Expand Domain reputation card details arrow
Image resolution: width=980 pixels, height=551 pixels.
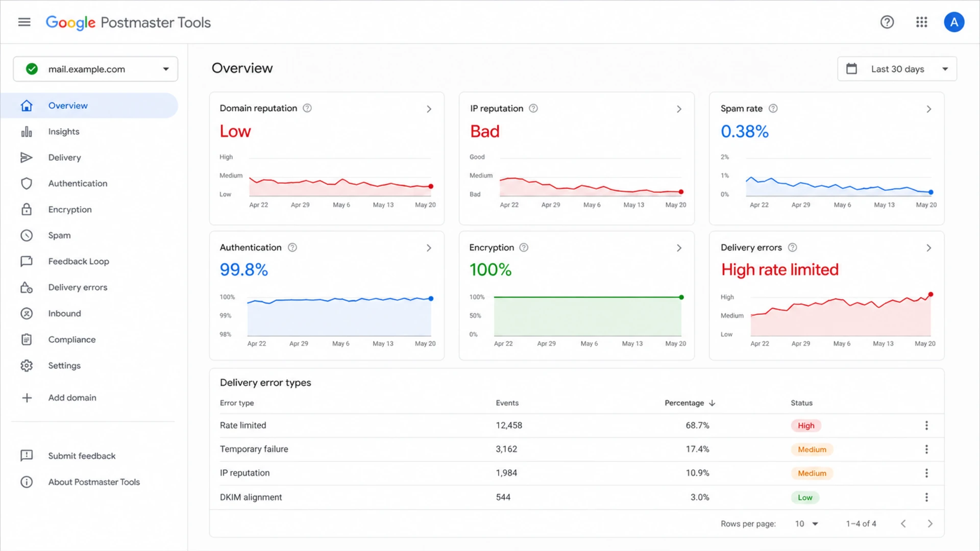click(x=429, y=109)
